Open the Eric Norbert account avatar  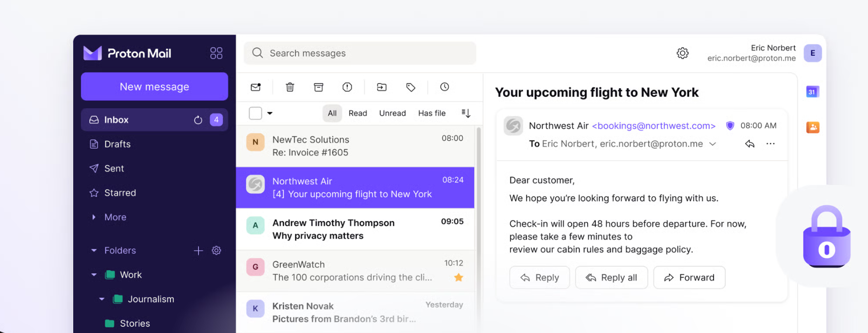813,53
